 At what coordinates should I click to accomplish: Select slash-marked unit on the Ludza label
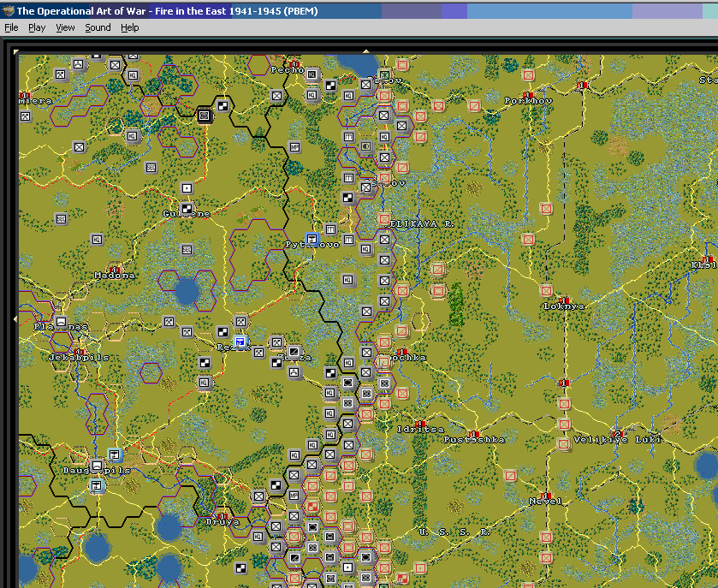point(294,352)
